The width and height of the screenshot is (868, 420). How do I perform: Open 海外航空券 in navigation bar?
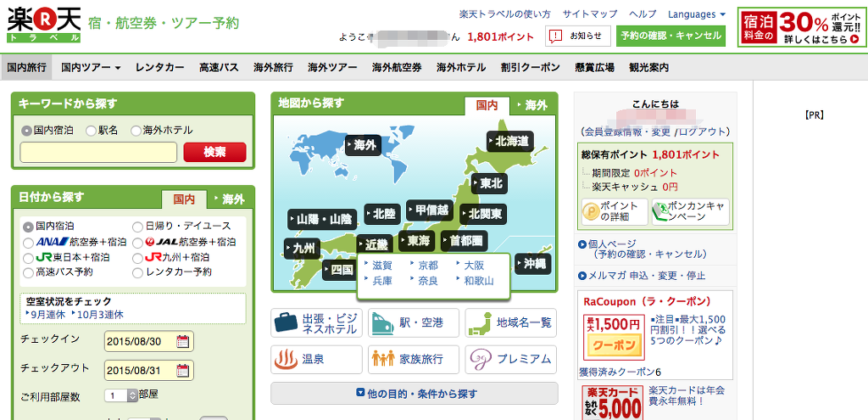pyautogui.click(x=397, y=68)
